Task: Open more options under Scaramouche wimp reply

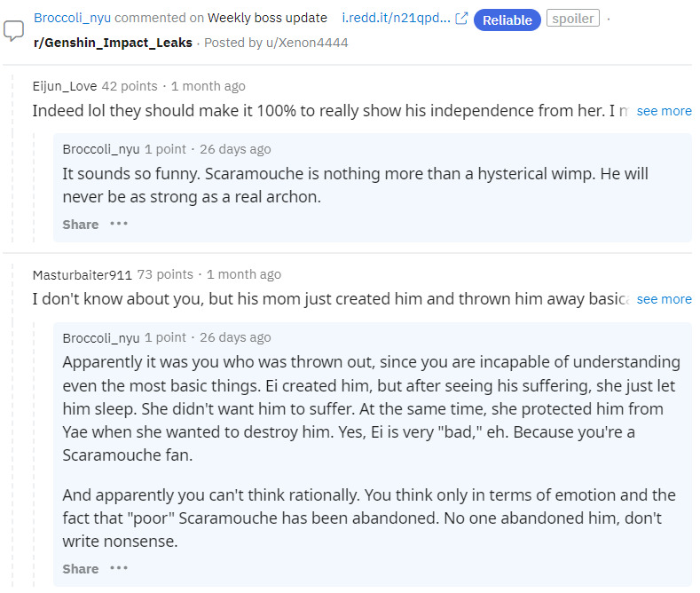Action: (x=119, y=225)
